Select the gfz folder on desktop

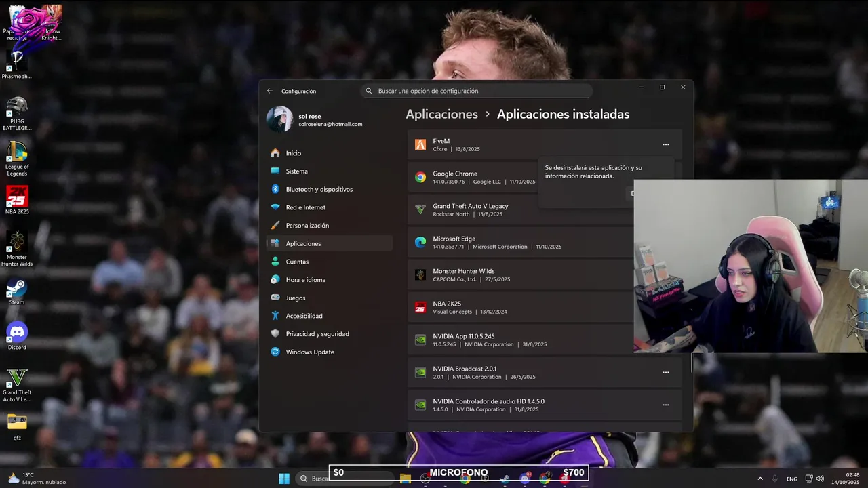[17, 427]
